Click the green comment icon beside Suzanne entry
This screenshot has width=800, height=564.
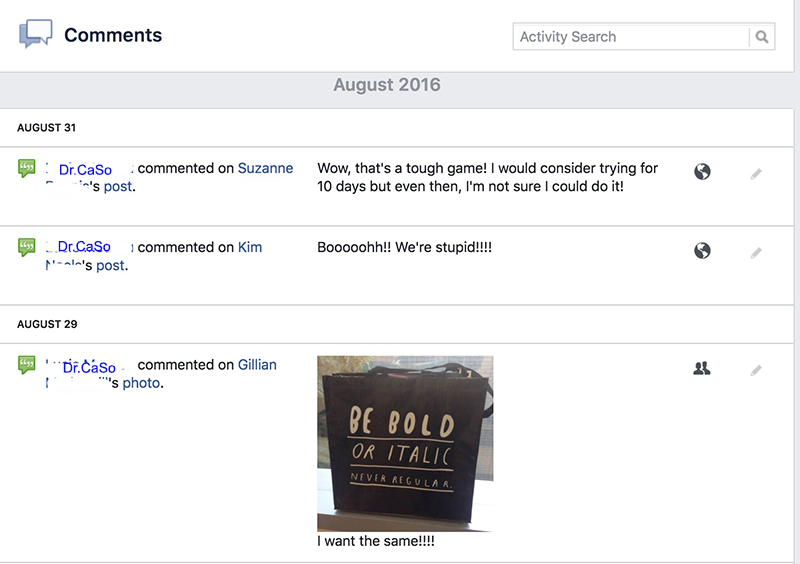(x=27, y=169)
